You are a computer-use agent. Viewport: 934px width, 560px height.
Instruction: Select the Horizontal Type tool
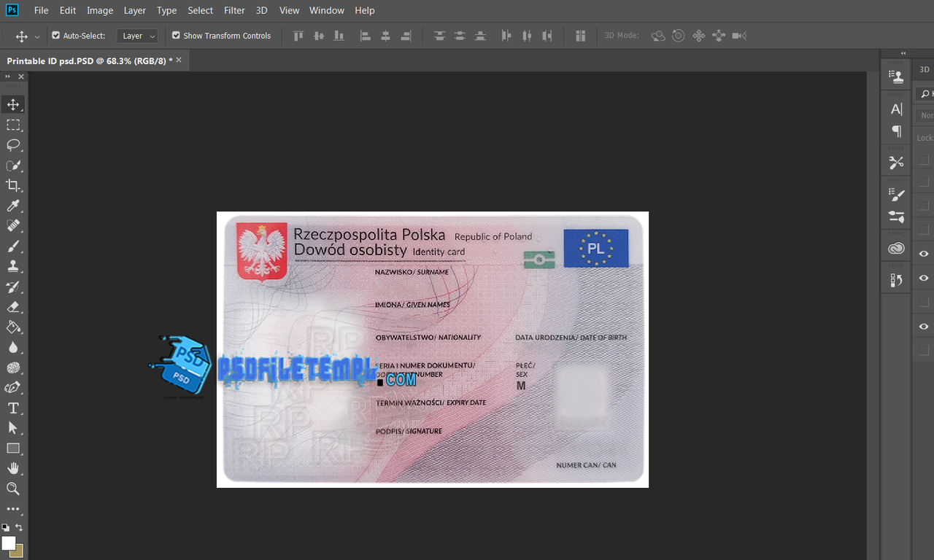13,408
